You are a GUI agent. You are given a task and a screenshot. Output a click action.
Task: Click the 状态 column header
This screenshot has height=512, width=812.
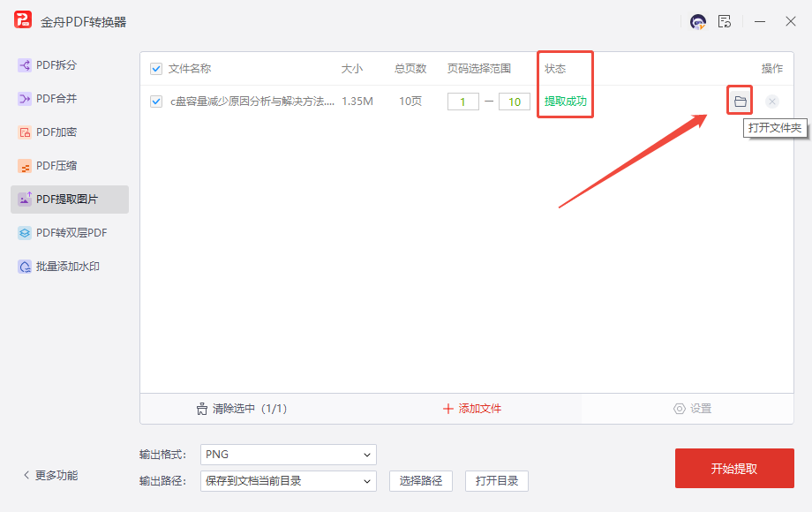pyautogui.click(x=554, y=69)
